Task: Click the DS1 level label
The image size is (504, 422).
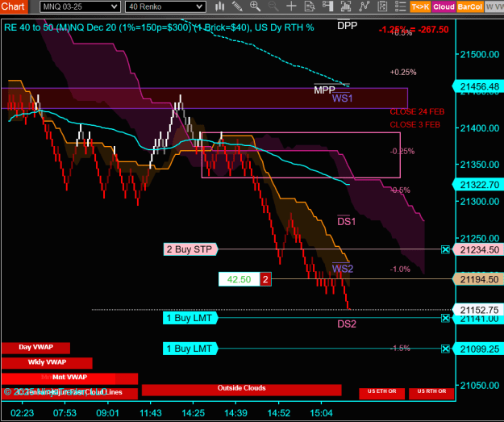Action: click(x=346, y=222)
